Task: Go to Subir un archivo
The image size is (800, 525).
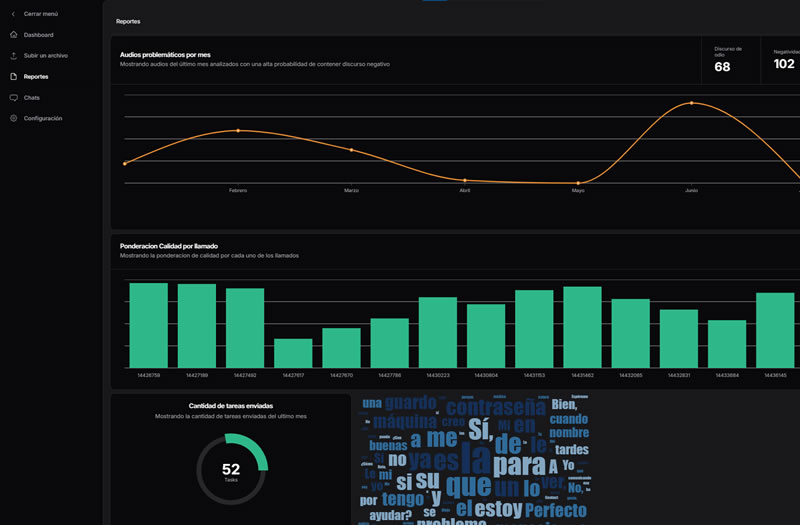Action: pyautogui.click(x=46, y=56)
